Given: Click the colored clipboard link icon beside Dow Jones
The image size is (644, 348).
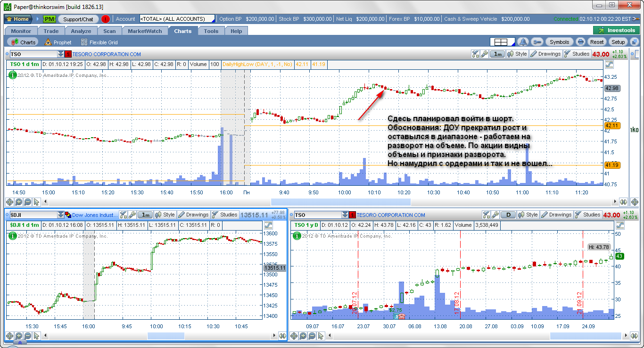Looking at the screenshot, I should [x=68, y=215].
